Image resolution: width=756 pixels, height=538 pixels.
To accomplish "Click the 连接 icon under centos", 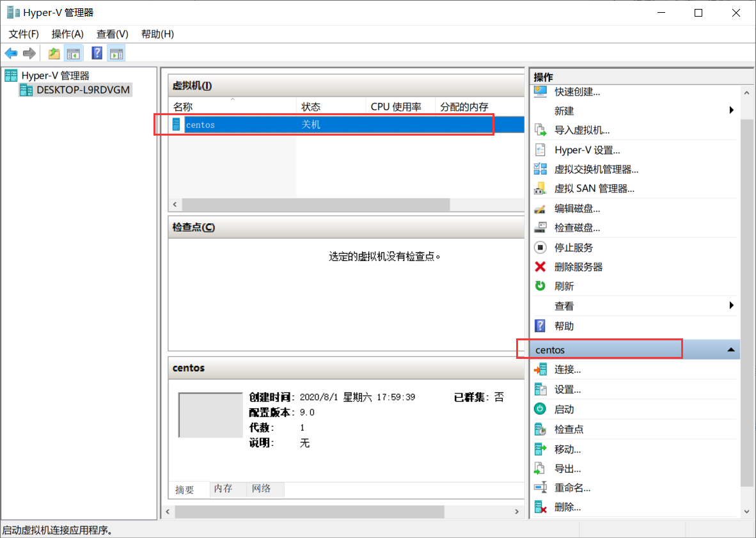I will [x=540, y=370].
